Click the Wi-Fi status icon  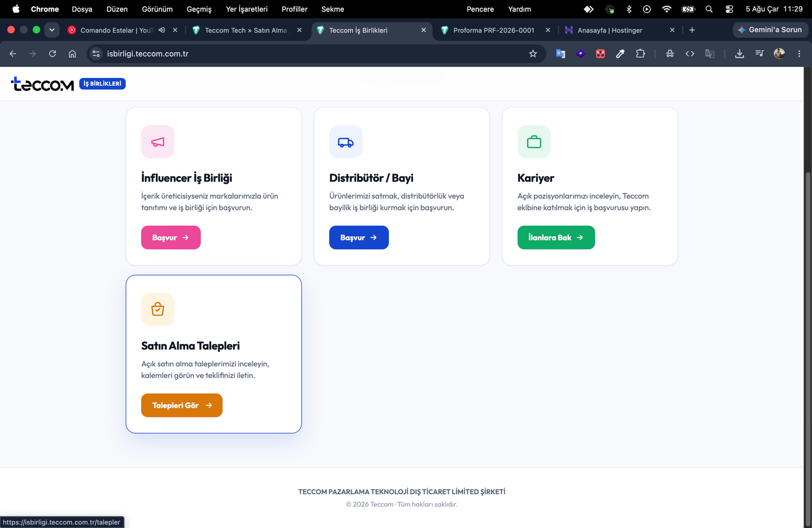[x=667, y=9]
